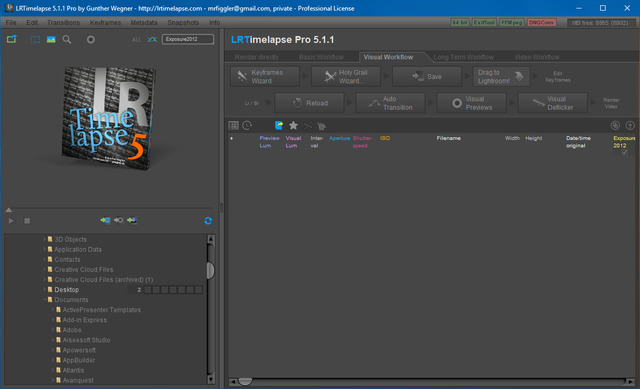Open the Info menu
640x389 pixels.
click(214, 22)
